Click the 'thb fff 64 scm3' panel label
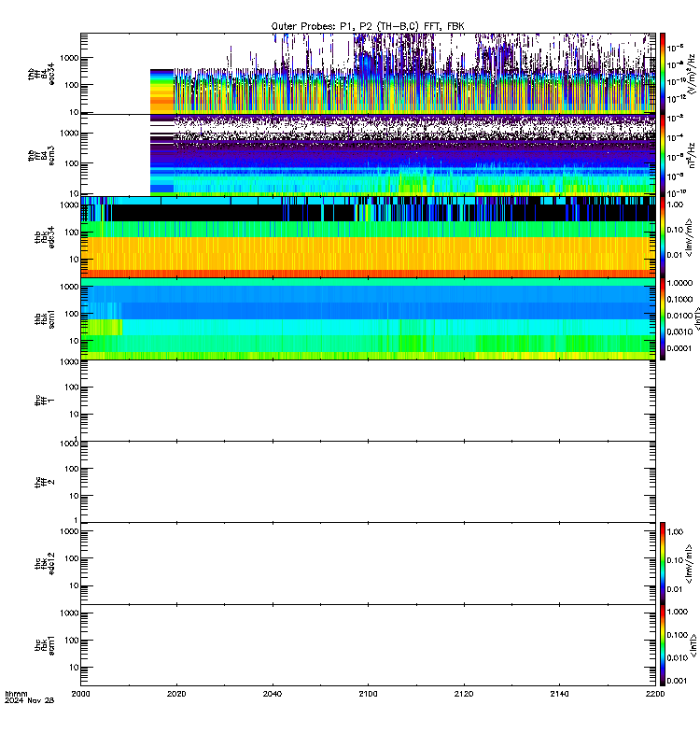The height and width of the screenshot is (747, 700). [x=41, y=155]
